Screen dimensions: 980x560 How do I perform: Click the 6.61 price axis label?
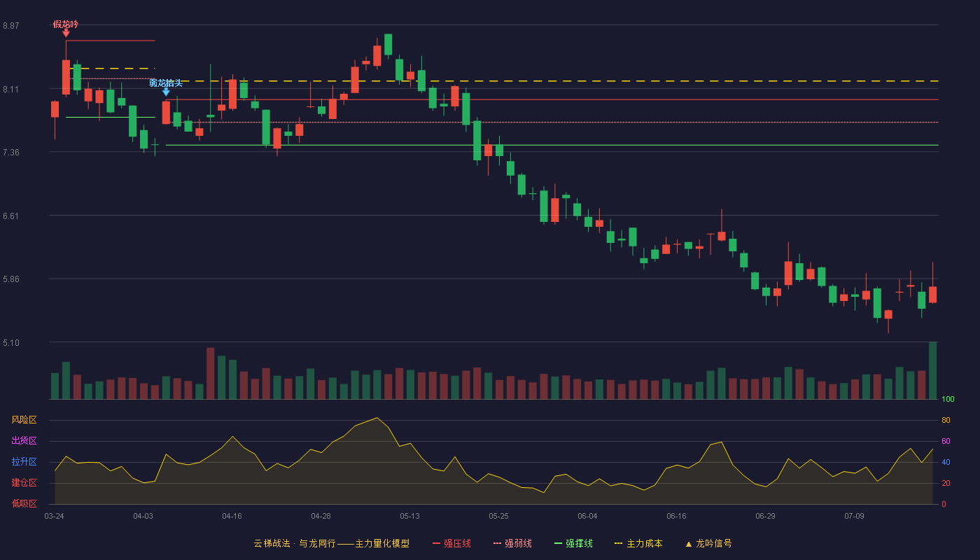click(x=11, y=216)
